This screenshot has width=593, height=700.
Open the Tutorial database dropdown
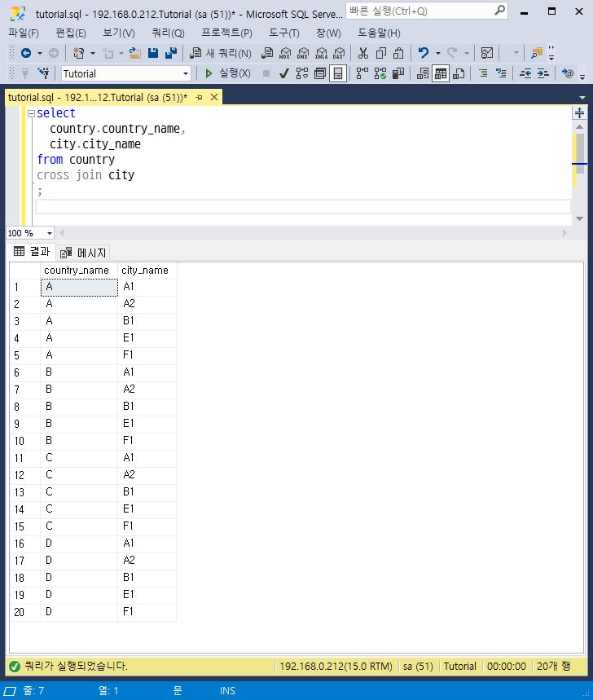point(186,73)
